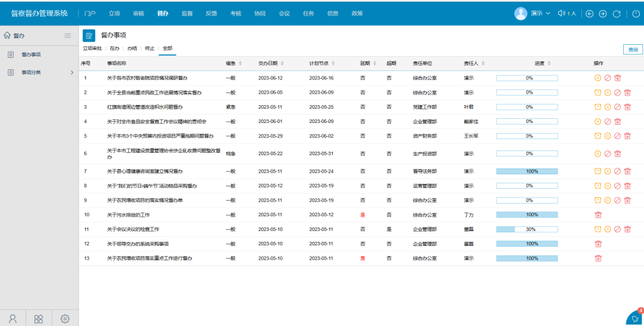Click the speaker online users indicator
This screenshot has height=326, width=644.
point(566,14)
